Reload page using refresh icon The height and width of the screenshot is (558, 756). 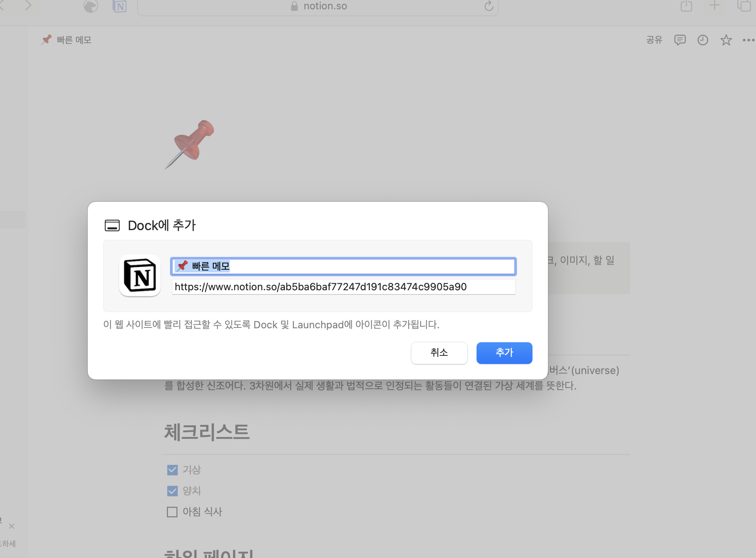pos(489,6)
